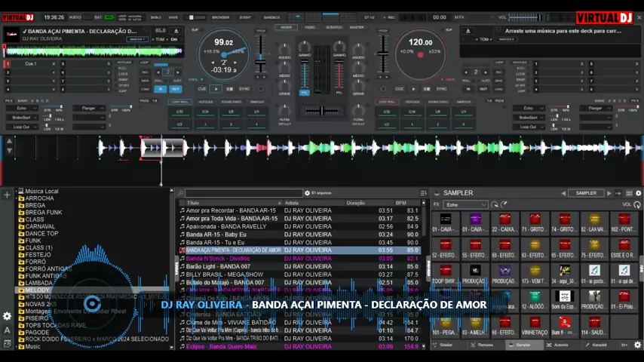This screenshot has width=644, height=362.
Task: Go to the next sampler bank
Action: (x=609, y=193)
